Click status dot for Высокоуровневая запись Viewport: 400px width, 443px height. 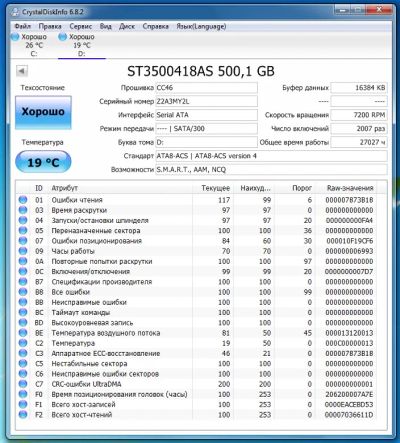[x=23, y=323]
